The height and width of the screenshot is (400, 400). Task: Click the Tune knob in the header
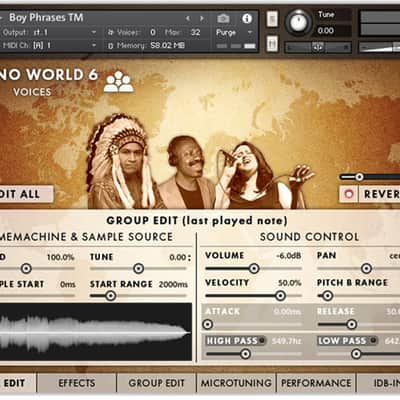(x=298, y=22)
